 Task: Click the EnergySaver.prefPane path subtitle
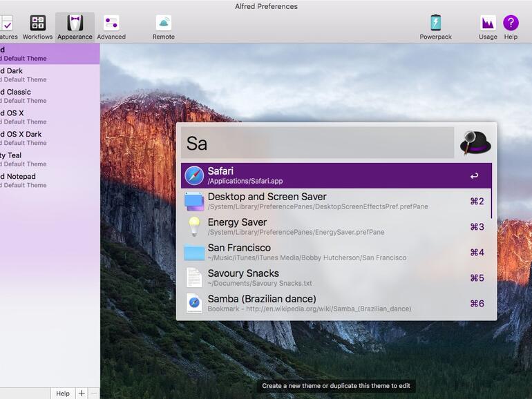296,232
